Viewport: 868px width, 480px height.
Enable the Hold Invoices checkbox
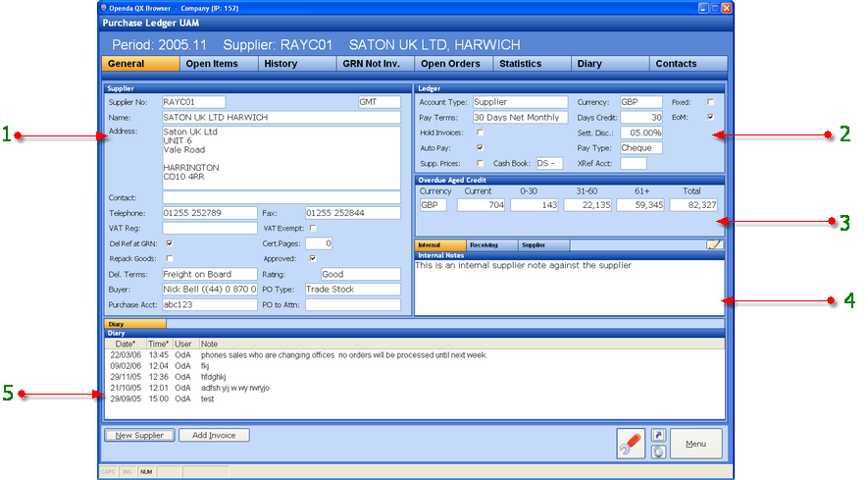[480, 133]
